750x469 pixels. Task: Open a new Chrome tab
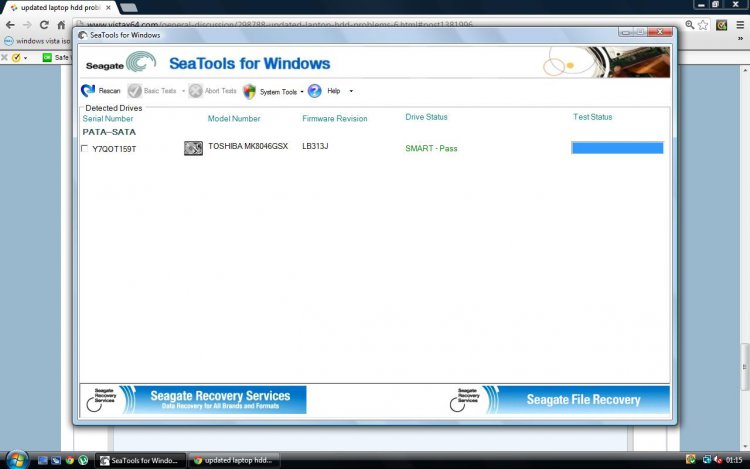[x=129, y=8]
